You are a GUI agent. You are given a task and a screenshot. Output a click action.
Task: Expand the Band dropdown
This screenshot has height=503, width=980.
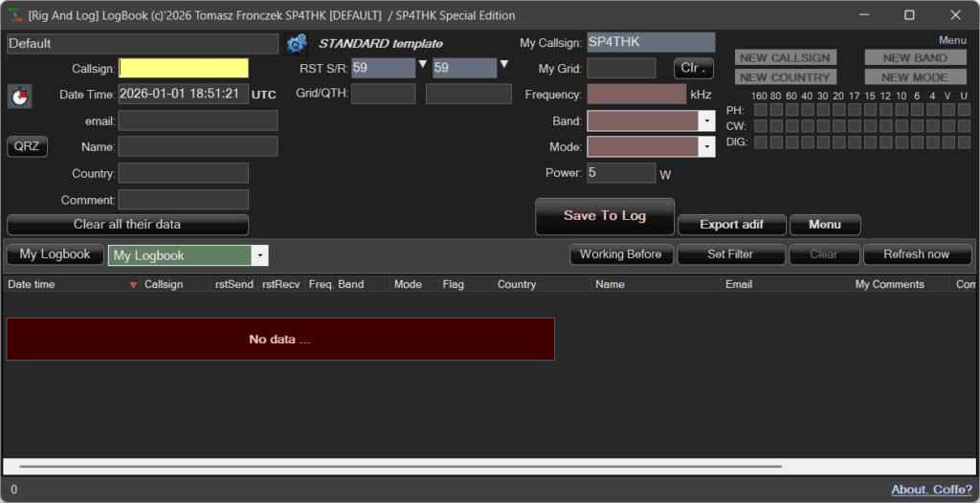pos(706,121)
